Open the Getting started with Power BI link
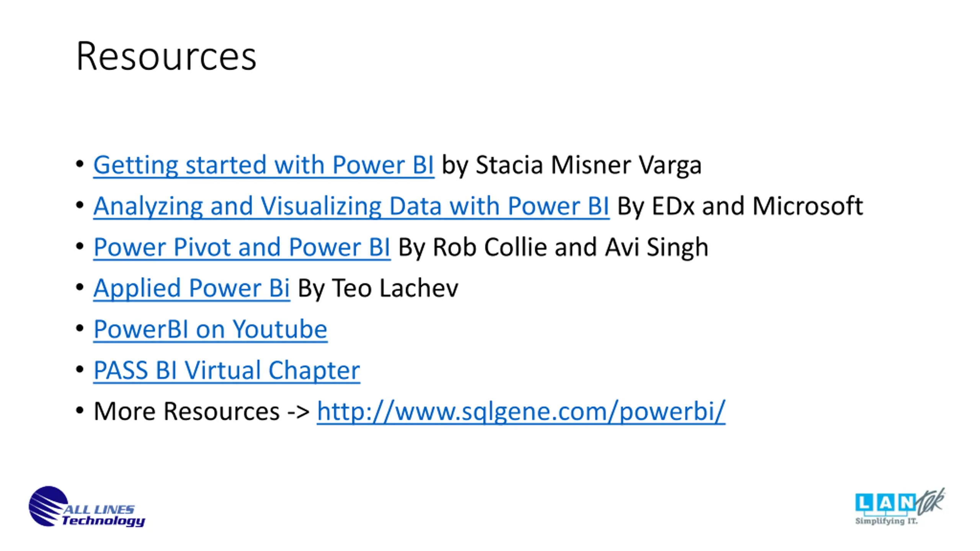The image size is (980, 551). 263,165
